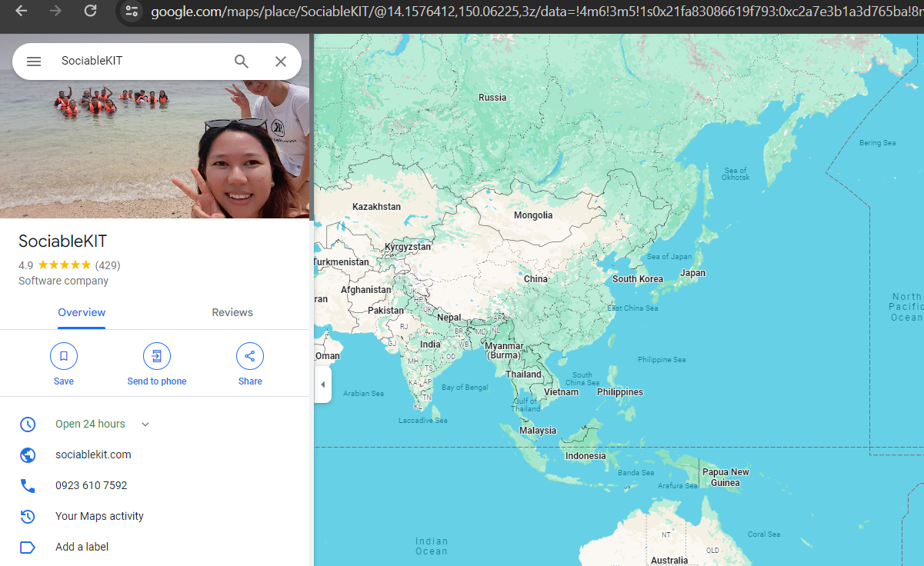Click the 4.9 star rating
Viewport: 924px width, 566px height.
pos(55,265)
